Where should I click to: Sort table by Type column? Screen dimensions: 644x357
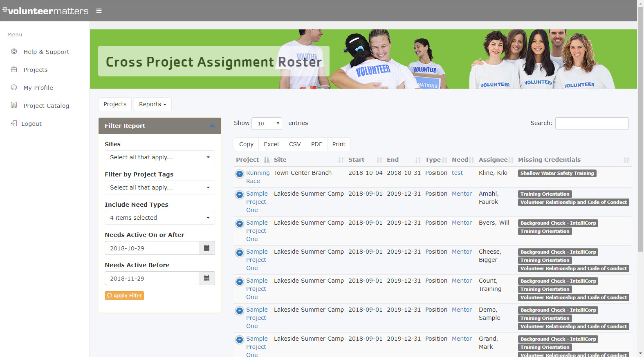[x=436, y=160]
